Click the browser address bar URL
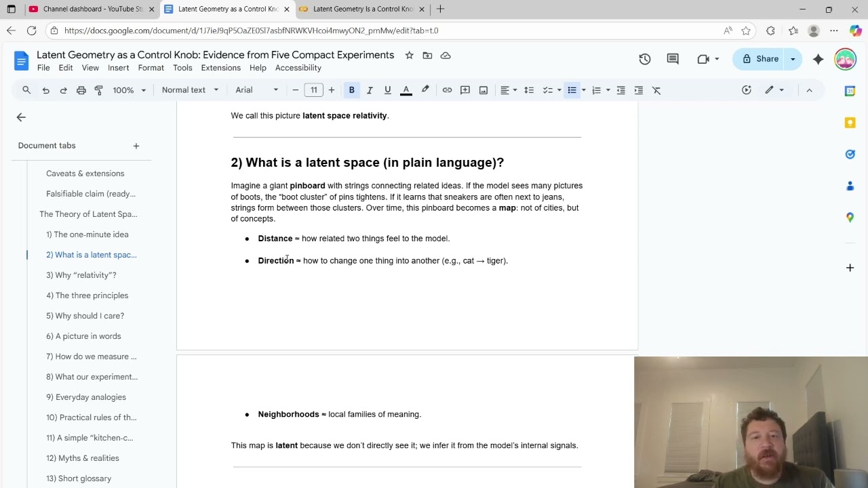868x488 pixels. (x=251, y=30)
